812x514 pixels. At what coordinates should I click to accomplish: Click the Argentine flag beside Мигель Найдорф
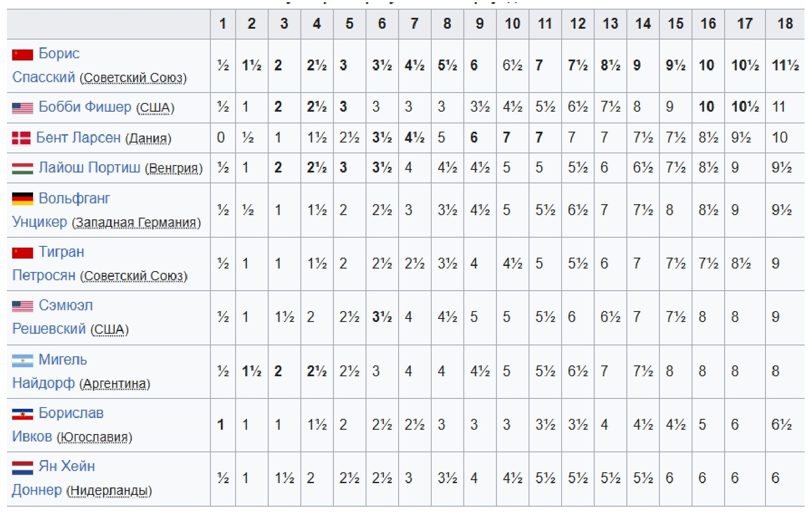click(22, 360)
